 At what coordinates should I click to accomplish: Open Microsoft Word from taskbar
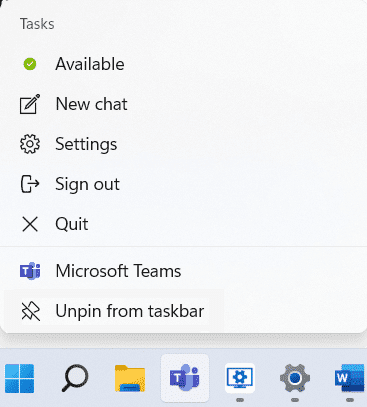[x=350, y=378]
